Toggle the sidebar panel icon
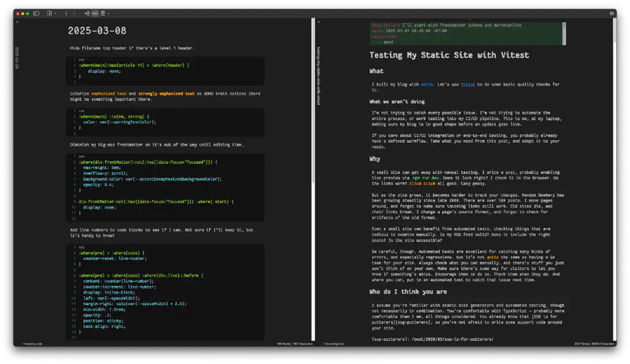Image resolution: width=630 pixels, height=364 pixels. 36,13
